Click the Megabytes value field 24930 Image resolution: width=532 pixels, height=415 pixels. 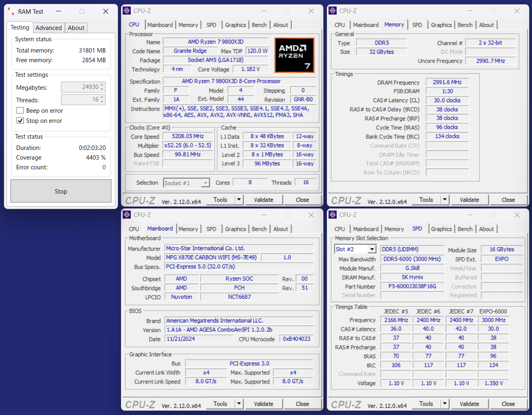click(80, 87)
